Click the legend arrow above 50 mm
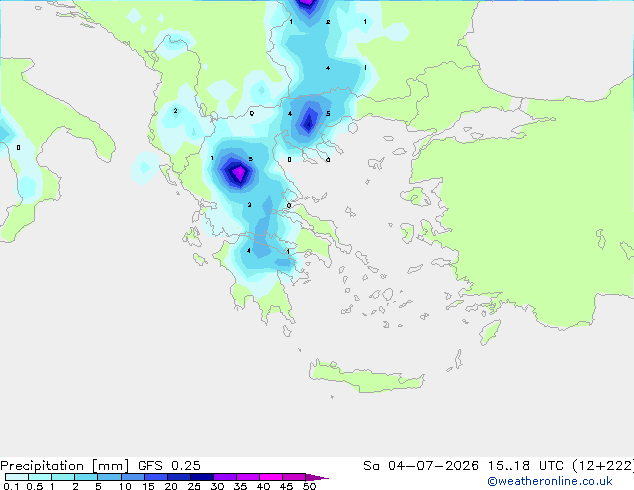Screen dimensions: 634x490 317,477
